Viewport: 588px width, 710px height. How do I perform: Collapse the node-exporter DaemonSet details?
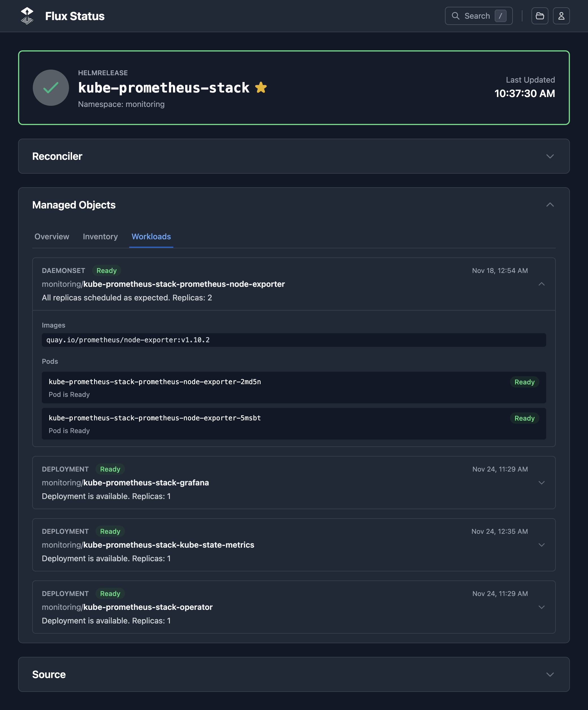542,284
